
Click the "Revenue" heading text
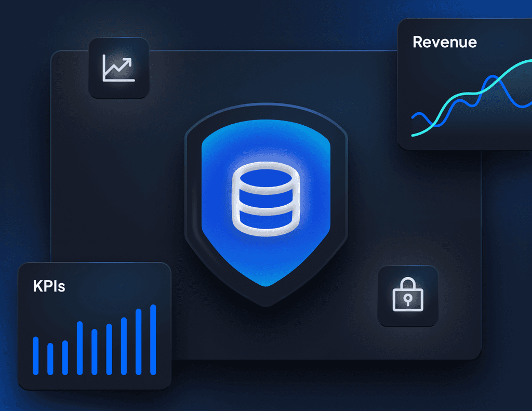point(445,42)
